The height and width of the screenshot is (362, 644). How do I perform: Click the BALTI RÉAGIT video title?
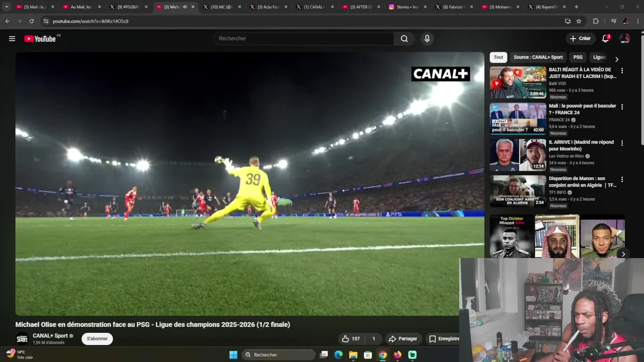582,73
